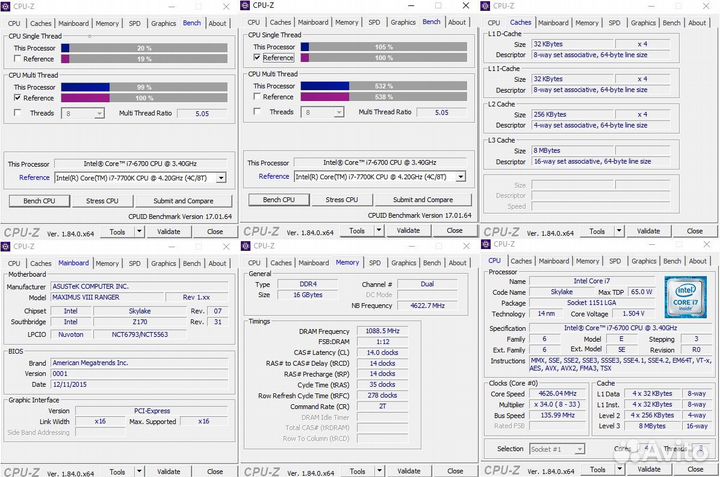Screen dimensions: 720x477
Task: Click the Manufacturer field reading ASUSTeK COMPUTER INC.
Action: (x=139, y=286)
